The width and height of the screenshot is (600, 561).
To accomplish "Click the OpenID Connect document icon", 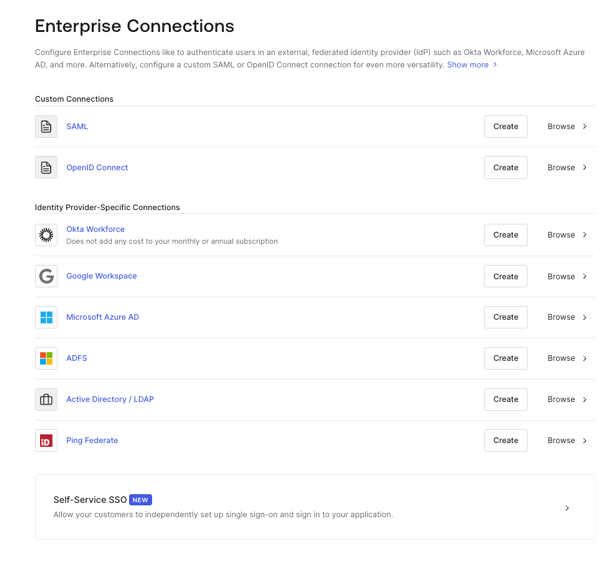I will click(46, 168).
